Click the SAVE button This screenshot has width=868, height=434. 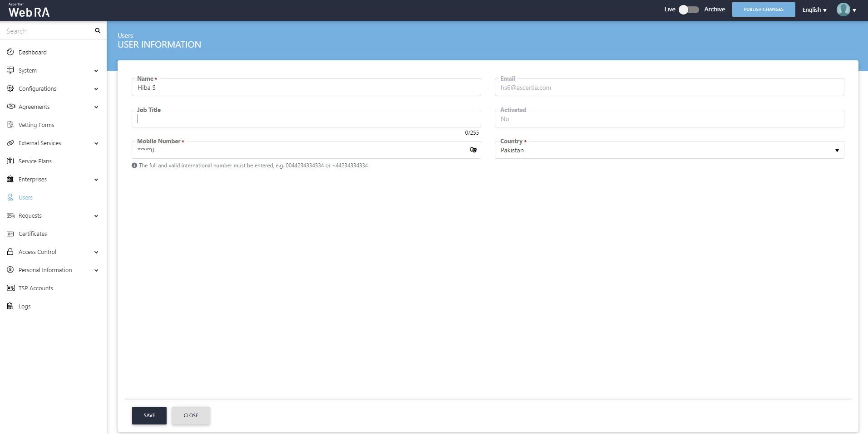coord(149,415)
